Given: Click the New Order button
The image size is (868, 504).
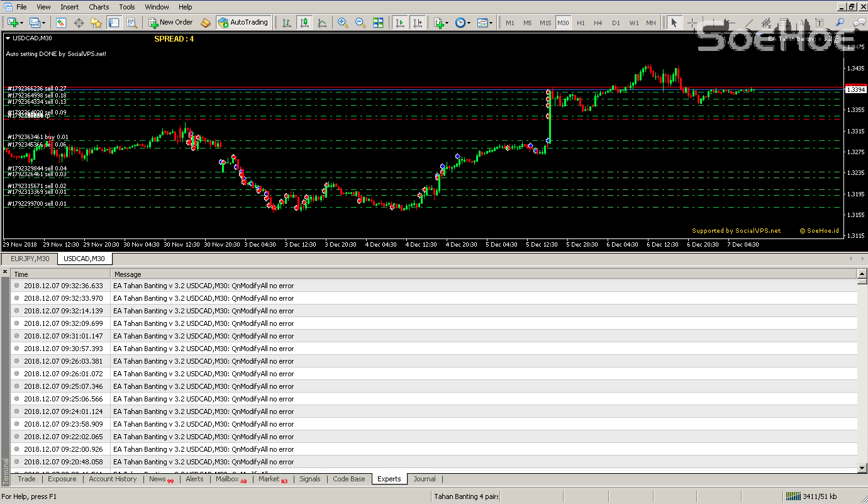Looking at the screenshot, I should click(x=170, y=22).
